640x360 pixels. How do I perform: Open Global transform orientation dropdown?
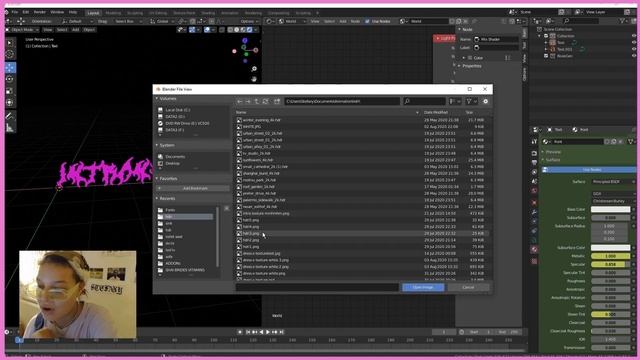[162, 21]
